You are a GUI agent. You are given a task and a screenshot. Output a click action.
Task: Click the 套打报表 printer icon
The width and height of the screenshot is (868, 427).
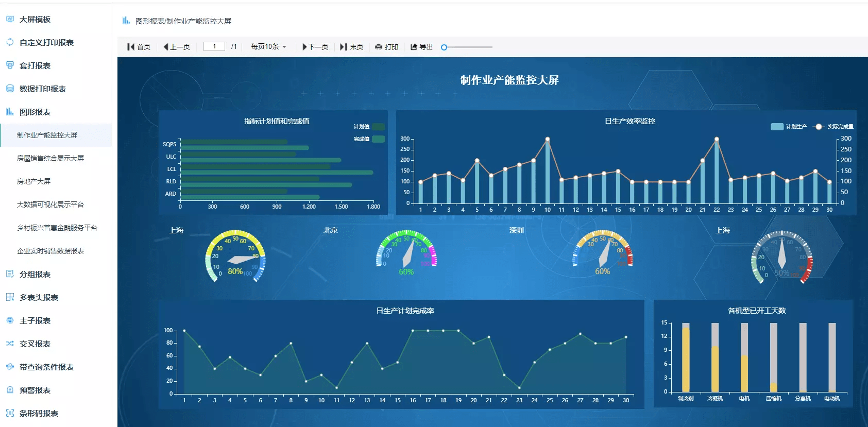coord(10,65)
